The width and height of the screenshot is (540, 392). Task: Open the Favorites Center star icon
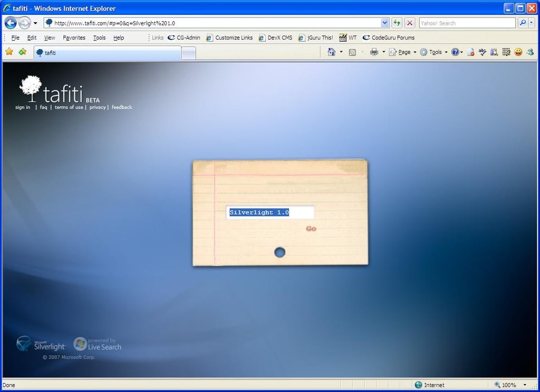click(x=8, y=52)
